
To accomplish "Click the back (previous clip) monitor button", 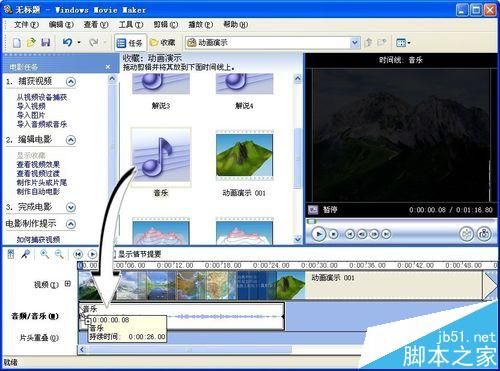I will pos(350,234).
